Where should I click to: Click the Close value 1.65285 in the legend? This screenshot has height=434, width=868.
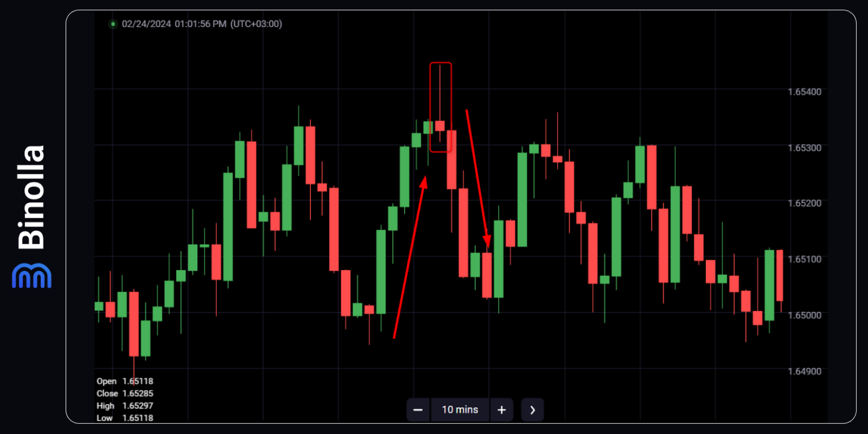pos(140,393)
